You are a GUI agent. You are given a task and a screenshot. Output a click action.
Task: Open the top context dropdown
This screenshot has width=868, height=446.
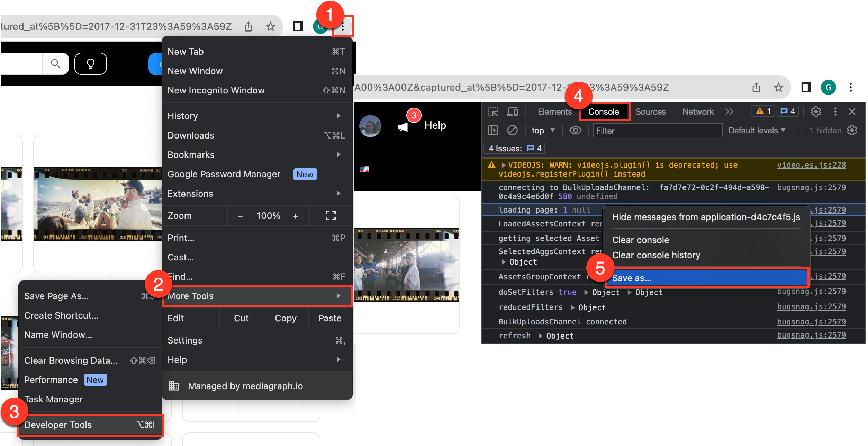coord(543,131)
